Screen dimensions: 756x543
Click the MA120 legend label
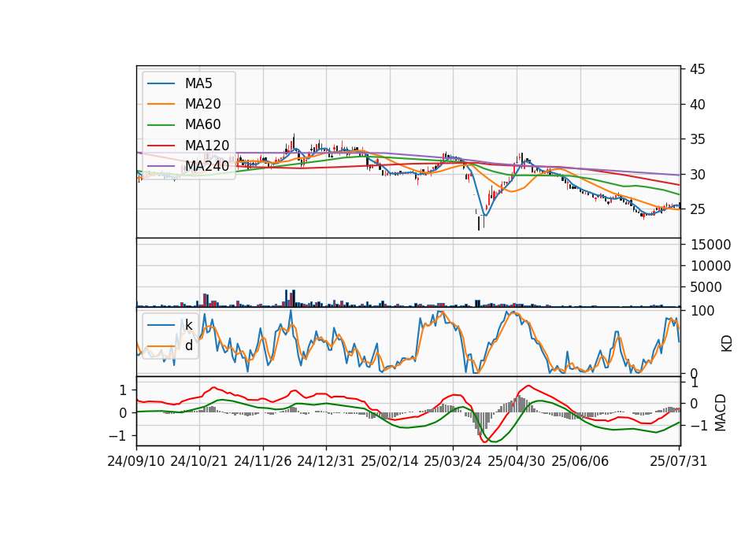pyautogui.click(x=207, y=146)
